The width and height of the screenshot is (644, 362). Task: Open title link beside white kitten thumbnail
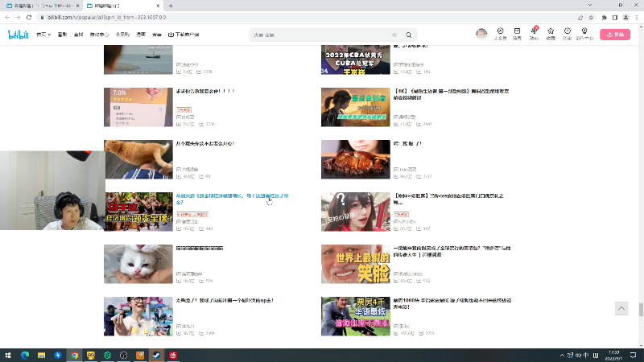pos(200,249)
